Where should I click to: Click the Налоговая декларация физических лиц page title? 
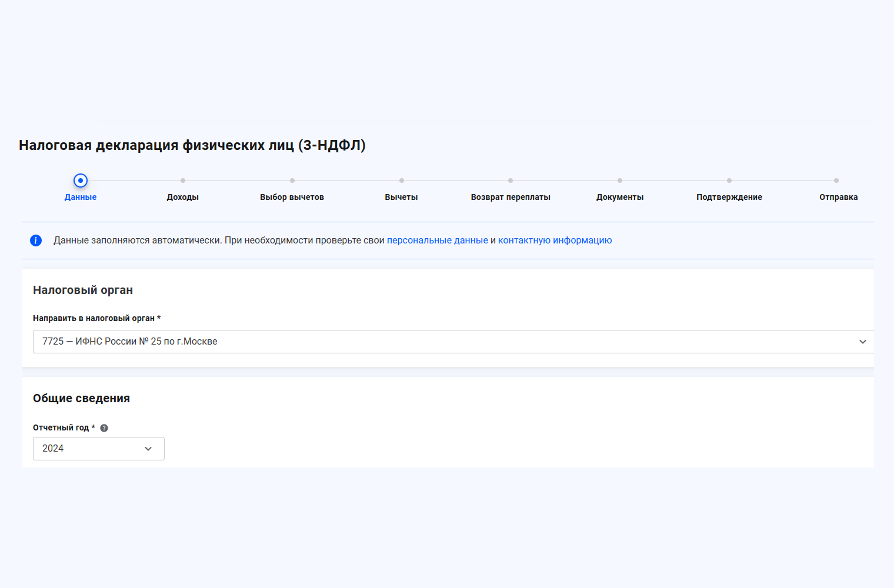(192, 145)
